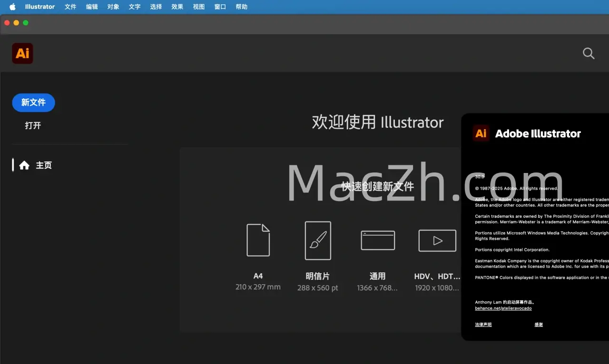
Task: Click the 打开 button
Action: [33, 125]
